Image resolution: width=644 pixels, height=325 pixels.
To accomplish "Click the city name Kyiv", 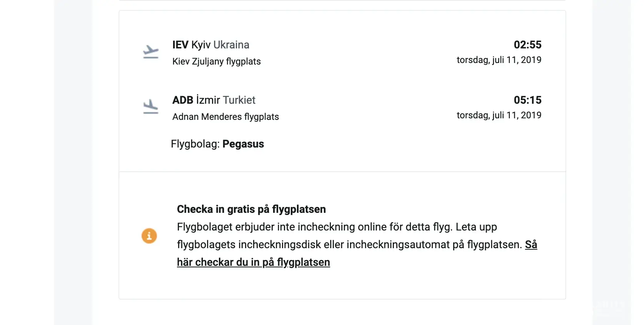I will (x=201, y=45).
